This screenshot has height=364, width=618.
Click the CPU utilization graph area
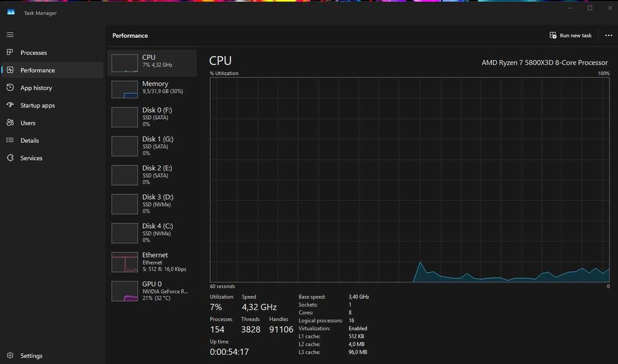410,180
